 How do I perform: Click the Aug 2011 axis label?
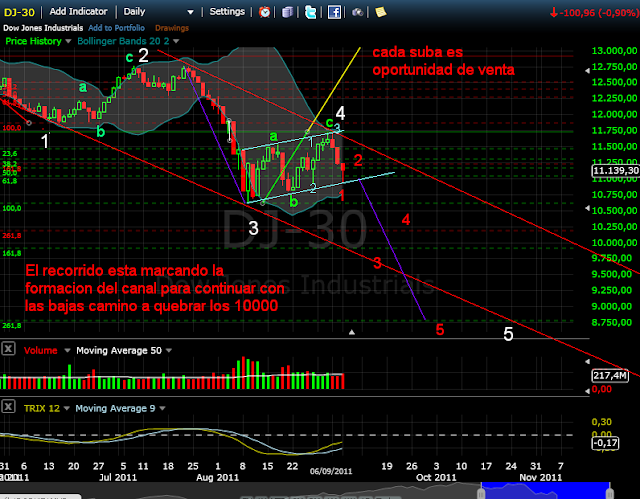(217, 477)
